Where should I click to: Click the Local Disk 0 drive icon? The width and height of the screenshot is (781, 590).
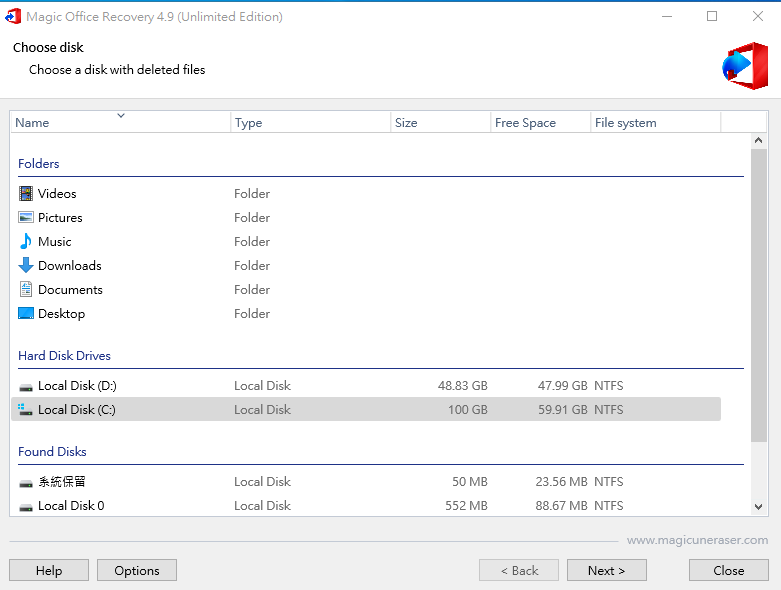tap(26, 507)
